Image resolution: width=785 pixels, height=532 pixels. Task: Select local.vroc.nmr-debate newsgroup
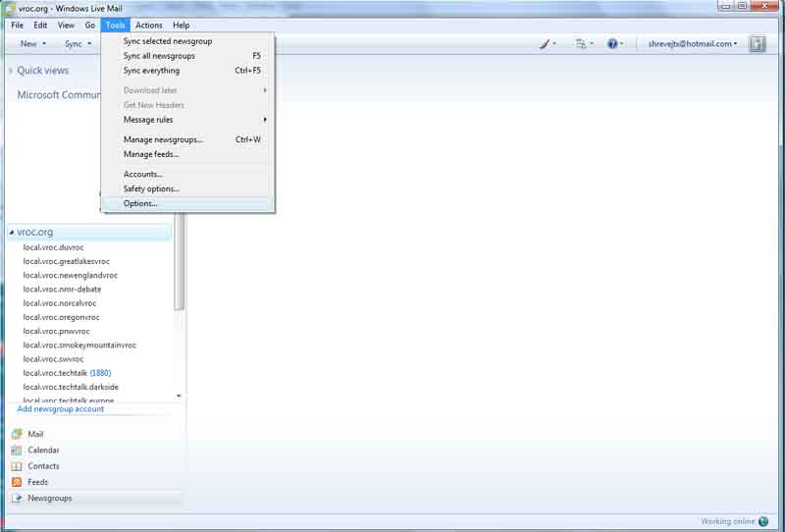click(x=62, y=290)
